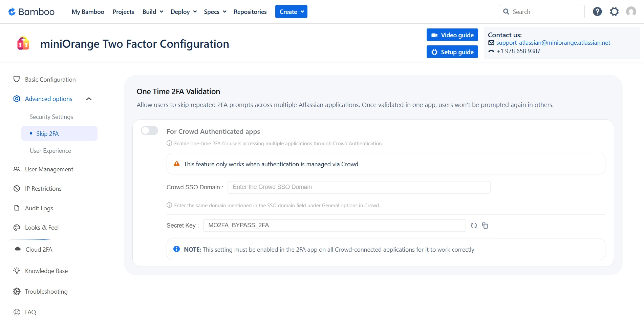Open the miniOrange plugin logo icon
Screen dimensions: 644x317
click(x=23, y=43)
